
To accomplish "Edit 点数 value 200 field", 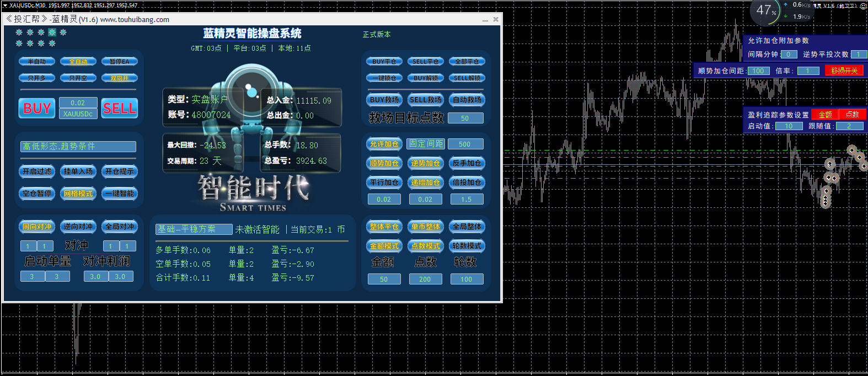I will [425, 279].
